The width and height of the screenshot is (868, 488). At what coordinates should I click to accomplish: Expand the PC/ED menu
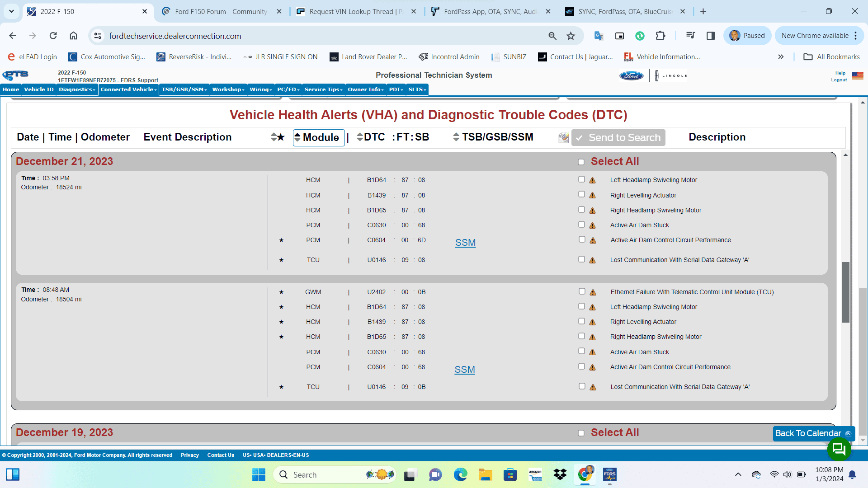tap(288, 89)
